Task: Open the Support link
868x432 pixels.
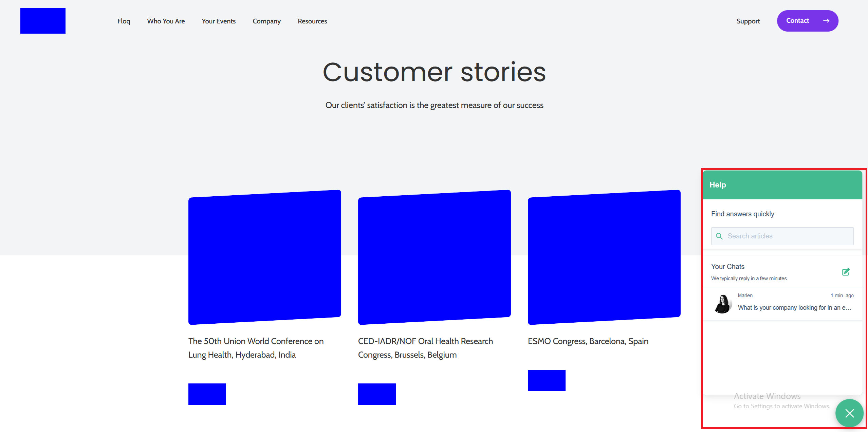Action: point(748,21)
